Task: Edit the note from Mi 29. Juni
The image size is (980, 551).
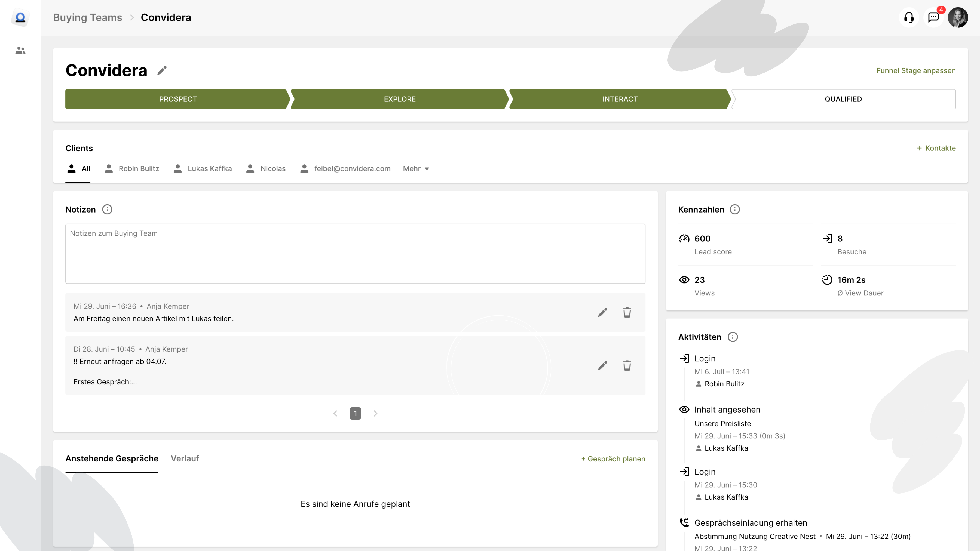Action: coord(602,312)
